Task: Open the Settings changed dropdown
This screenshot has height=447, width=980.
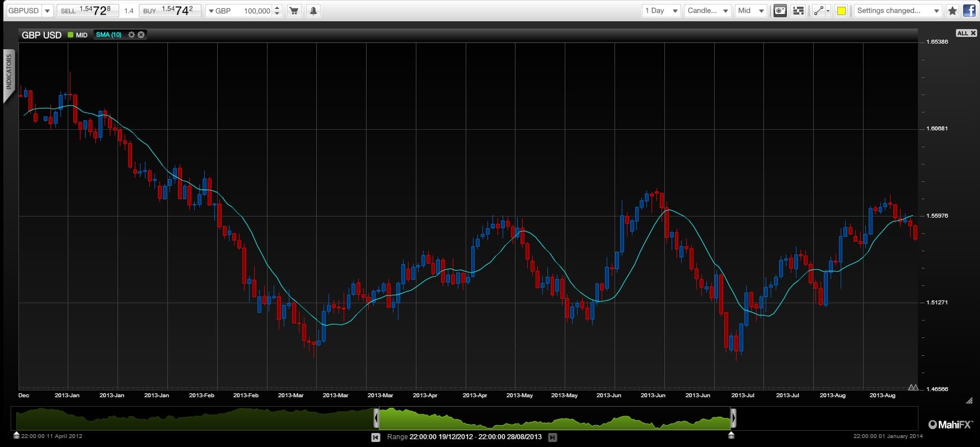Action: [898, 11]
